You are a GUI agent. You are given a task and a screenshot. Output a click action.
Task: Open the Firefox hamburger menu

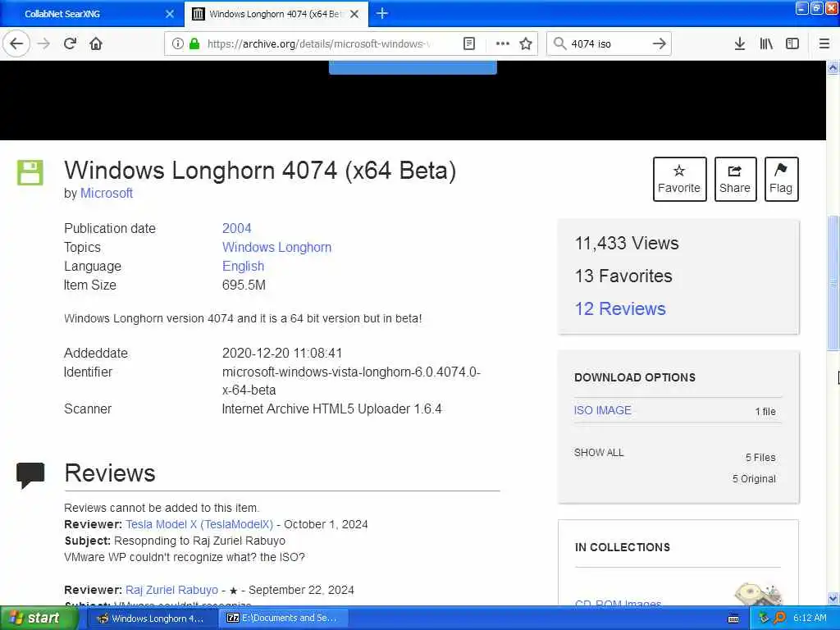(x=824, y=43)
